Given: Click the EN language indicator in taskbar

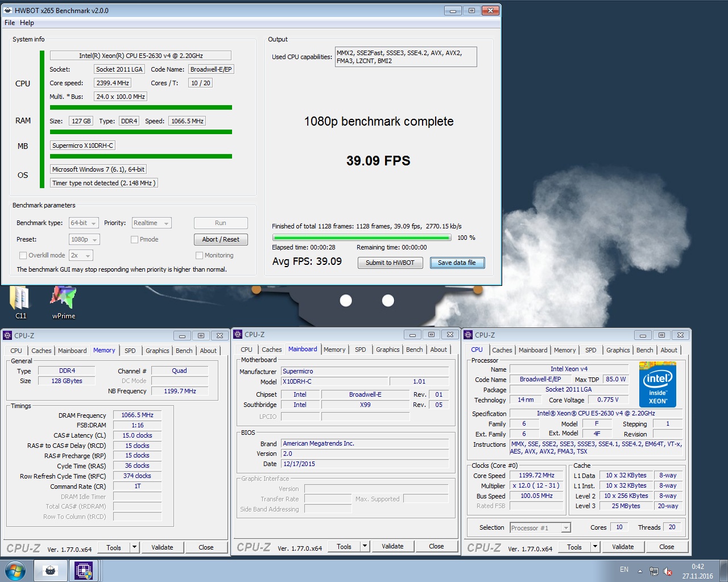Looking at the screenshot, I should [624, 569].
